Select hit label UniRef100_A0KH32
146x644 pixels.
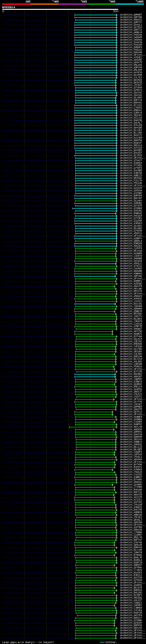131,299
